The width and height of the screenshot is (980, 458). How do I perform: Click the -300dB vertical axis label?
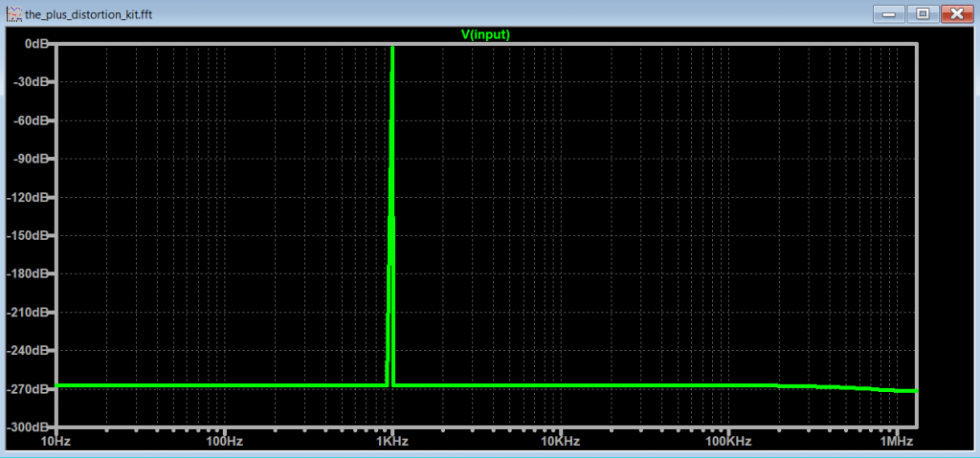[x=31, y=427]
